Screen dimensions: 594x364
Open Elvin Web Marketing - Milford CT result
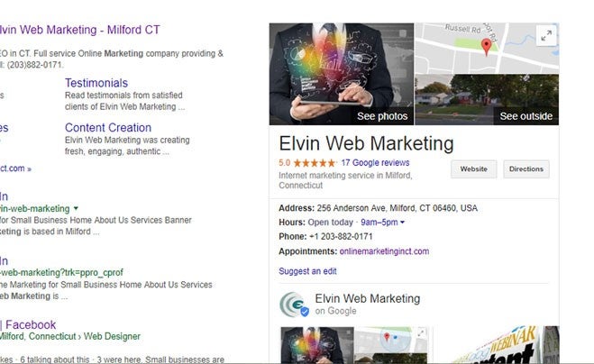[x=79, y=30]
